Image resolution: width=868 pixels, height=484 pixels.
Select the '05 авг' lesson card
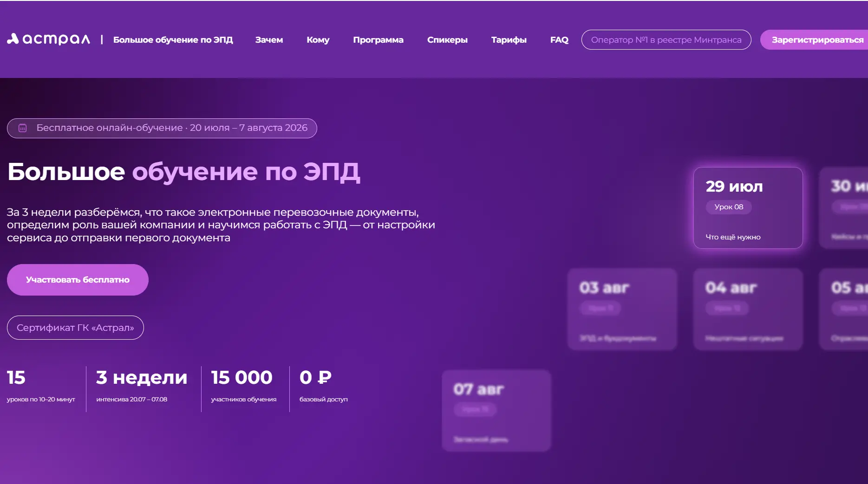click(843, 309)
